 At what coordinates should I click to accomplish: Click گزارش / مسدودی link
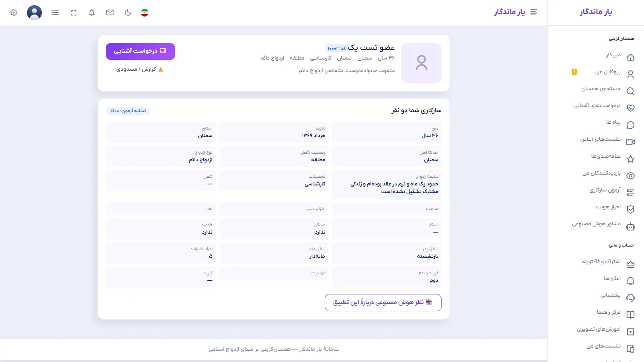pos(140,70)
